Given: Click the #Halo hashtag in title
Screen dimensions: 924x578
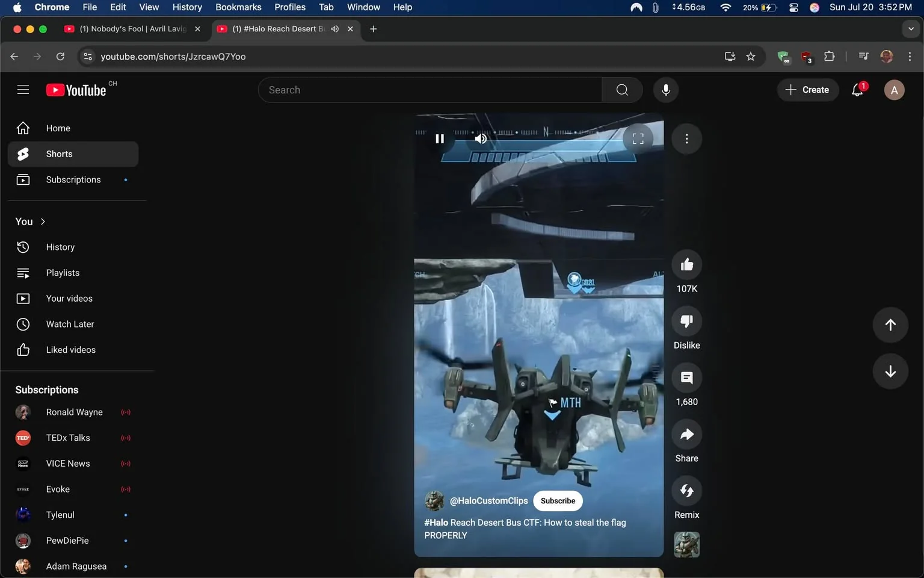Looking at the screenshot, I should click(436, 523).
